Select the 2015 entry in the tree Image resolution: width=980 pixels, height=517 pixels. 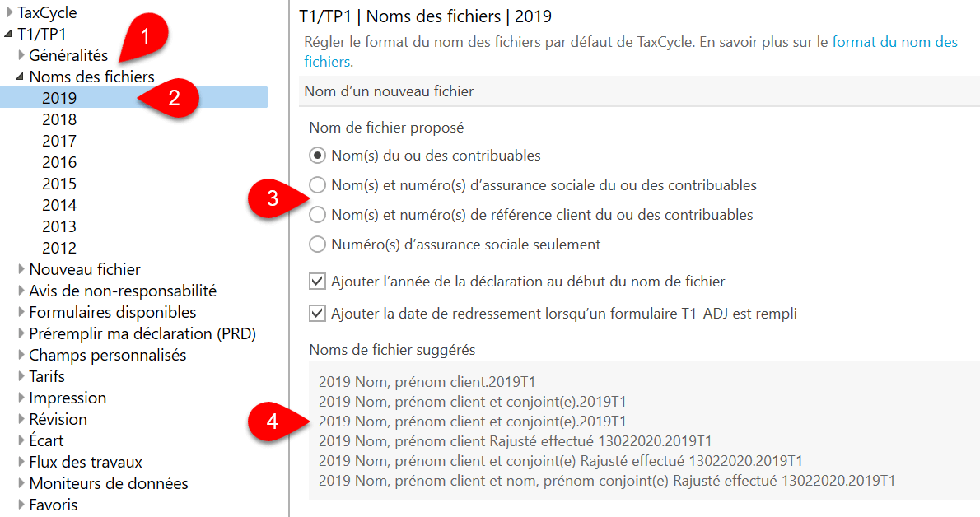pyautogui.click(x=59, y=184)
